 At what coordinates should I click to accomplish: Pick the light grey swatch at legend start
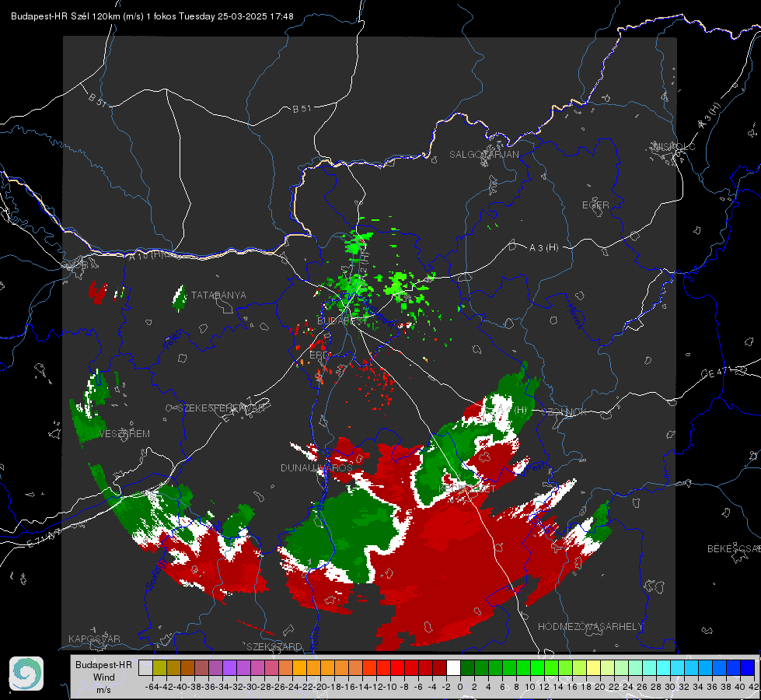(145, 668)
